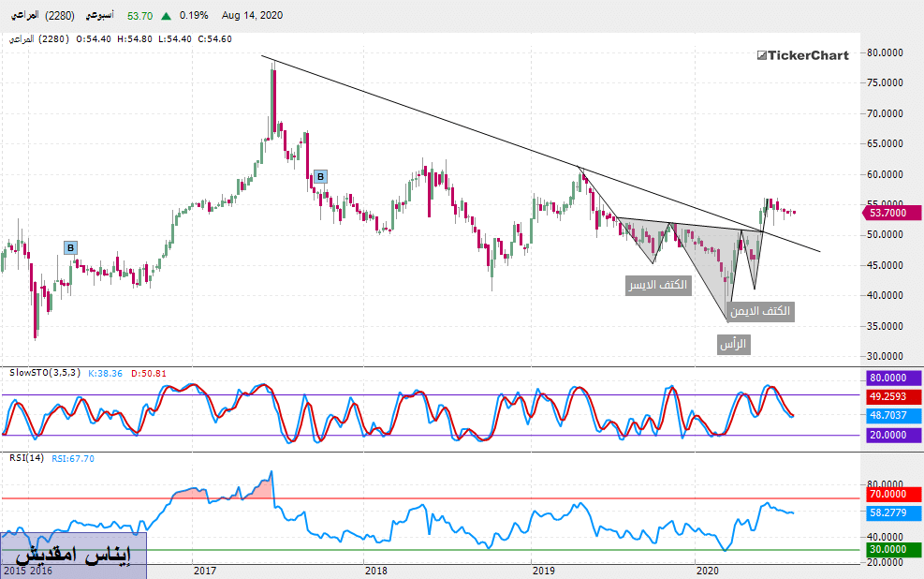
Task: Click the 2020 year mark on time axis
Action: point(707,570)
